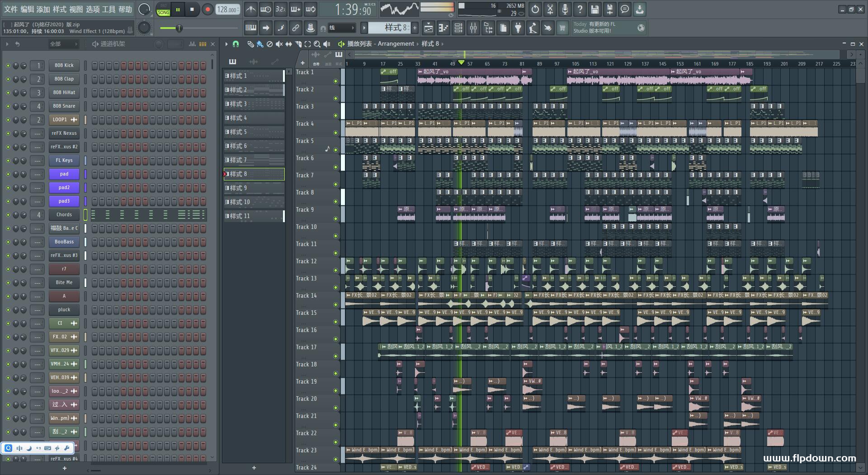Open the 编辑 menu
868x475 pixels.
(x=27, y=9)
